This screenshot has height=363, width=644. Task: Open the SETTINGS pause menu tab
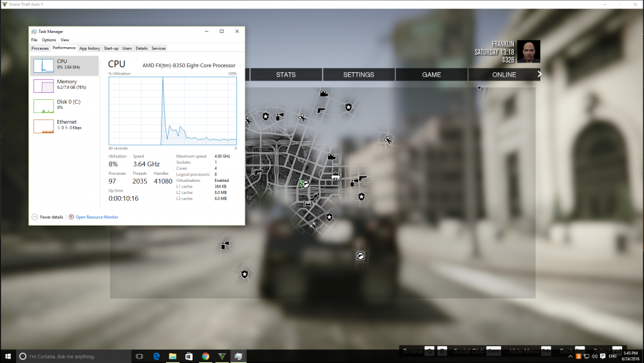tap(359, 74)
